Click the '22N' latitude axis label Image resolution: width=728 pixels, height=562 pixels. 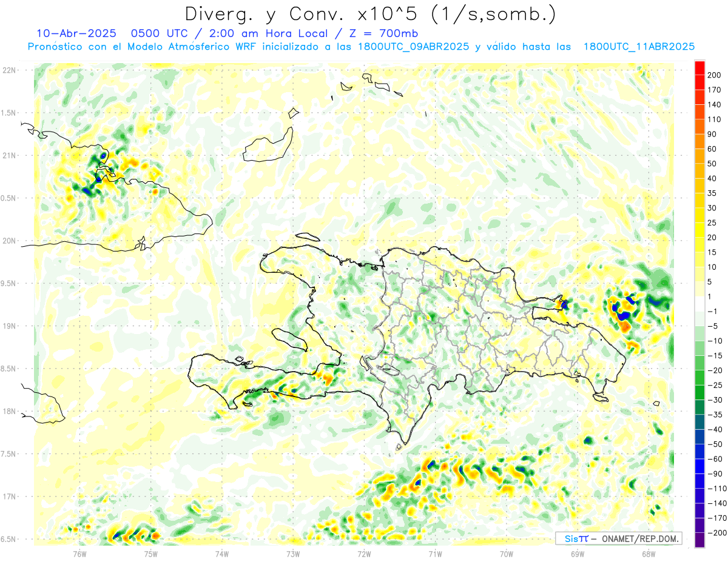(x=9, y=70)
